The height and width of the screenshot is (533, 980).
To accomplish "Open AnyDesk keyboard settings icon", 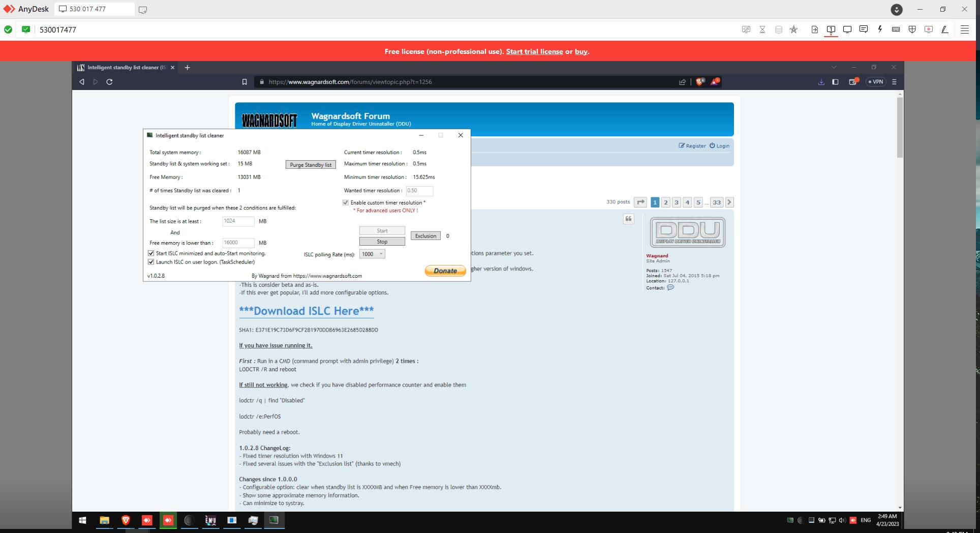I will click(x=896, y=29).
